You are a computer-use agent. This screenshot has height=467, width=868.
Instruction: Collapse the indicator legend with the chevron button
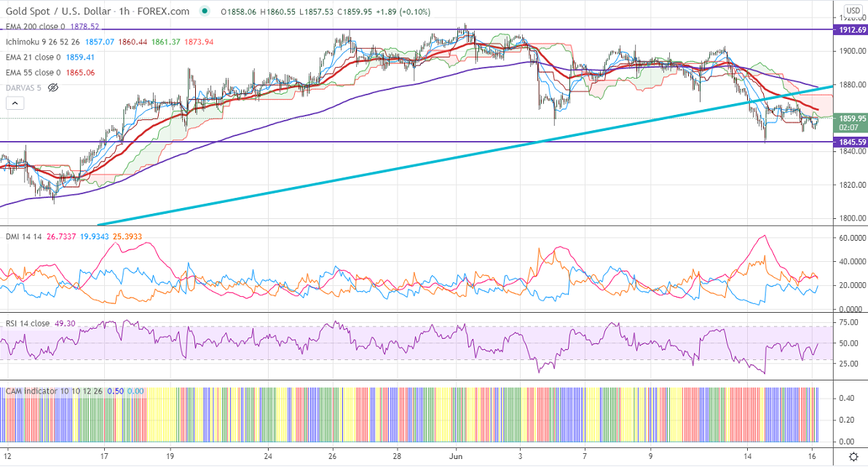[x=15, y=103]
